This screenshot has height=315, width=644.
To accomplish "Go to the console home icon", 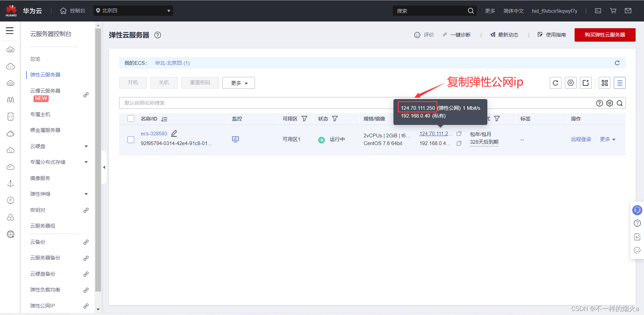I will point(63,11).
